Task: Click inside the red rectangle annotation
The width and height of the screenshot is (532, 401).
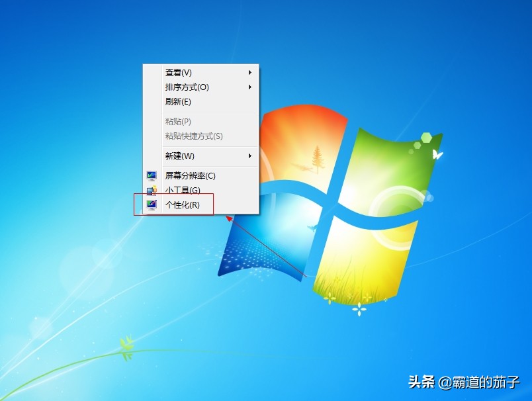Action: 175,205
